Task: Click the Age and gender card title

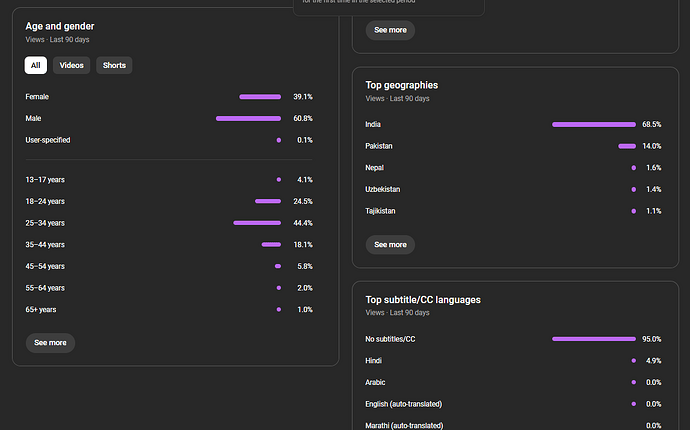Action: click(61, 25)
